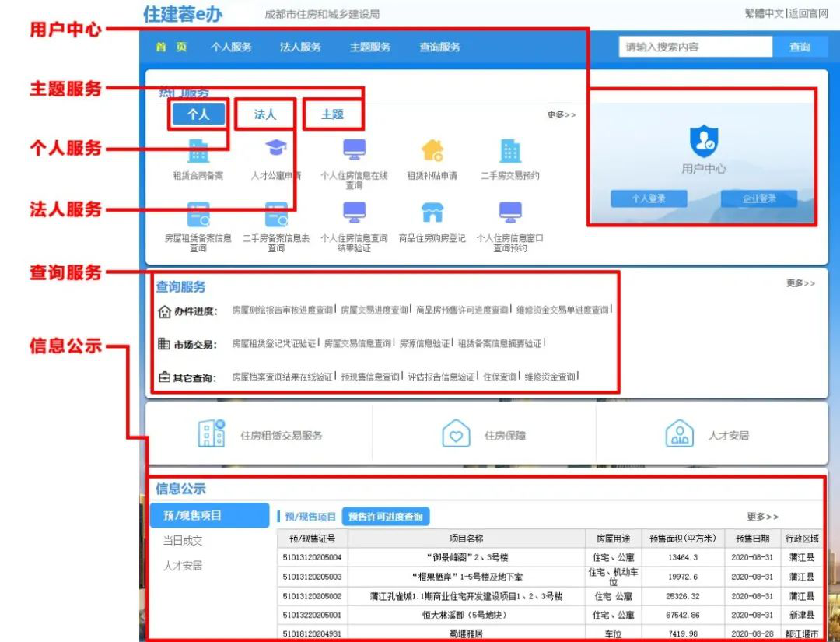Viewport: 840px width, 642px height.
Task: Click the district cell 新津县
Action: coord(802,616)
